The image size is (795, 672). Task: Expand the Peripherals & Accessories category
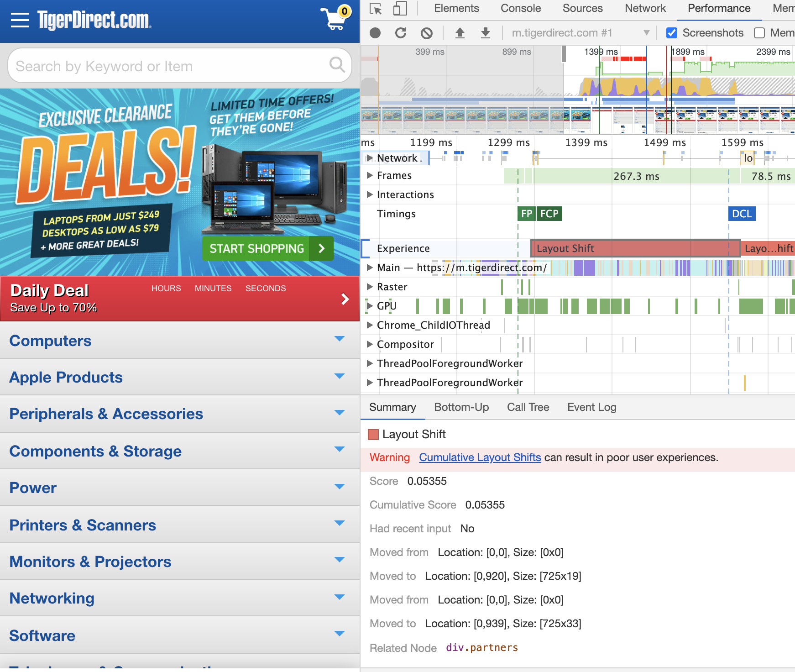tap(180, 414)
